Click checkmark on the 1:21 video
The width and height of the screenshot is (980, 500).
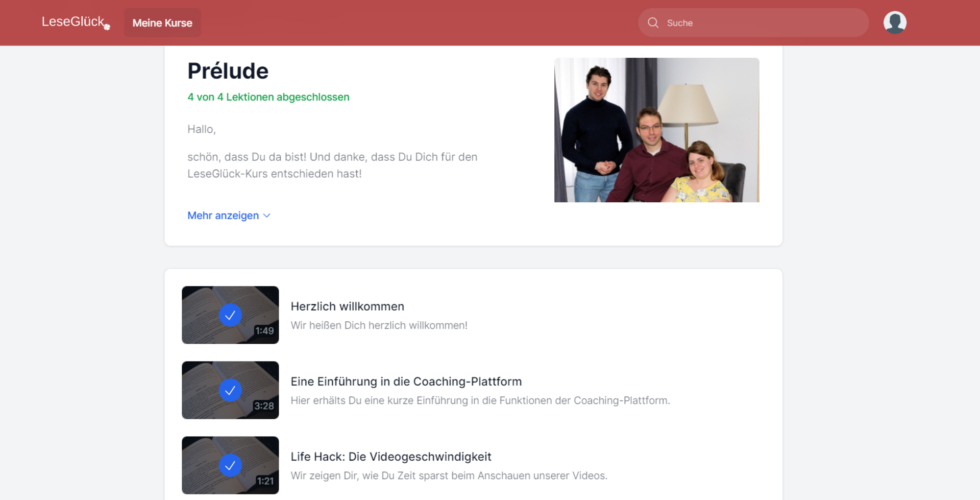230,465
